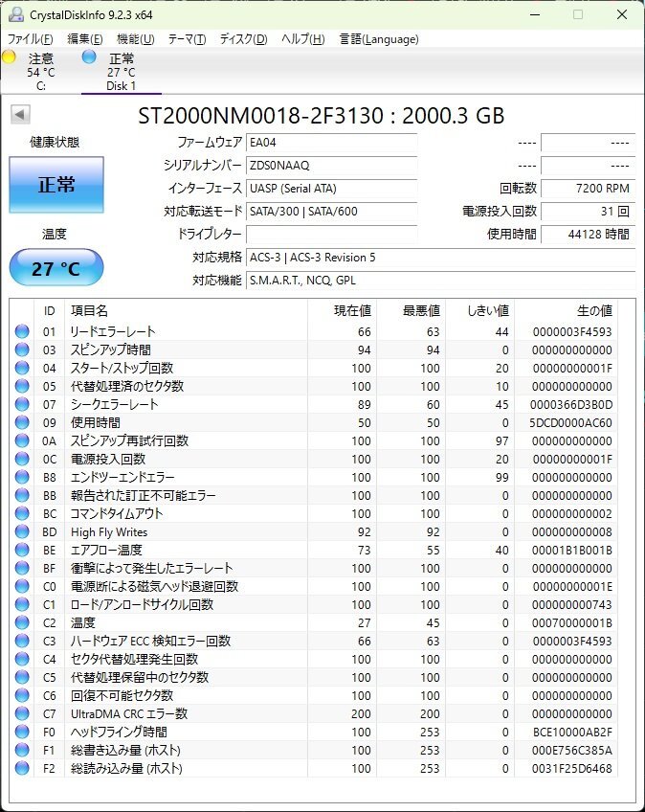Image resolution: width=645 pixels, height=812 pixels.
Task: Select the ロード/アンロードサイクル回数 row
Action: click(x=315, y=604)
